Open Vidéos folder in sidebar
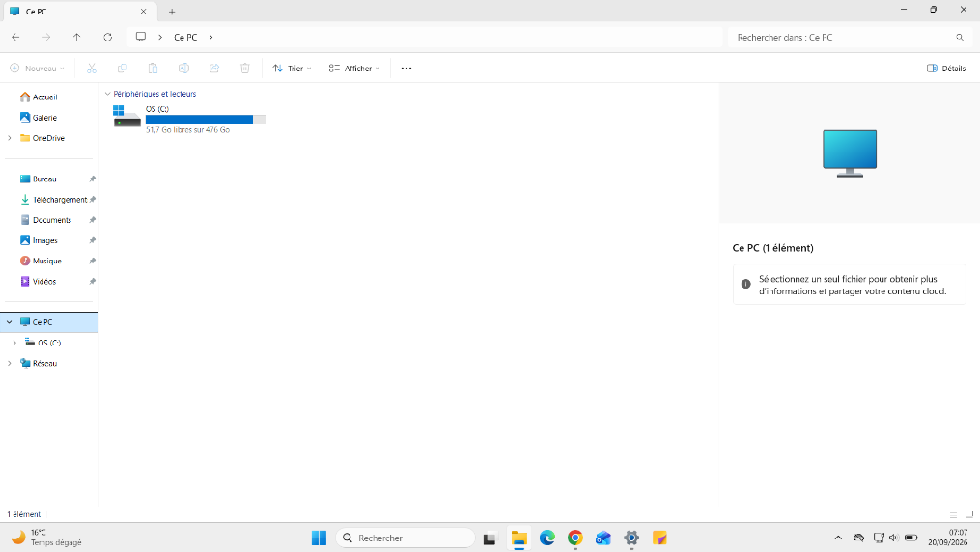Screen dimensions: 980x552 tap(39, 282)
